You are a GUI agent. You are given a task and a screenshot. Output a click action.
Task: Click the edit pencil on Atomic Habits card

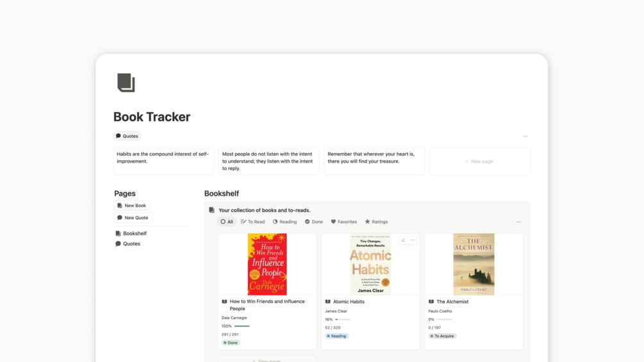click(403, 240)
